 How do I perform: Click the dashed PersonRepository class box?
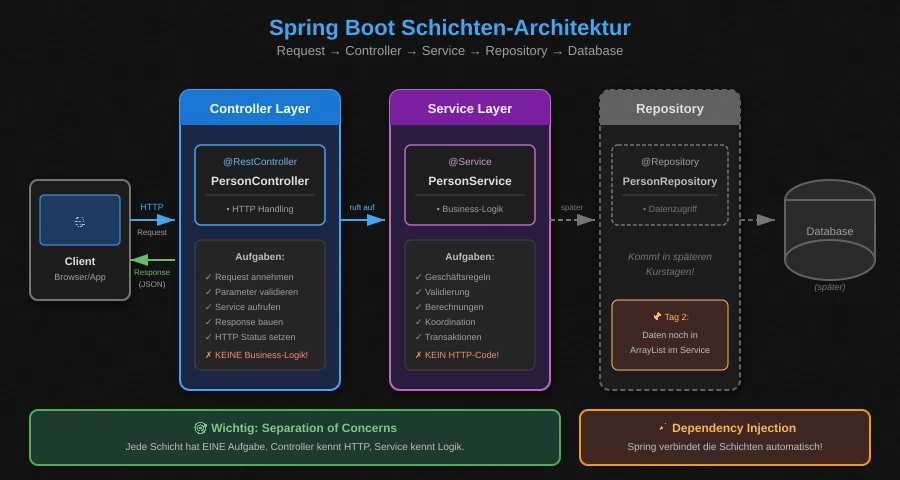click(670, 184)
